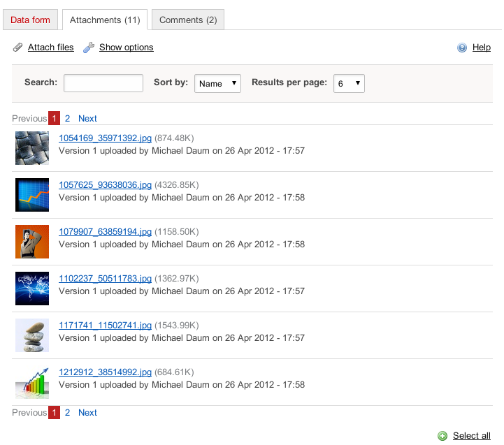This screenshot has height=445, width=504.
Task: Click the wrench Show options icon
Action: pyautogui.click(x=89, y=48)
